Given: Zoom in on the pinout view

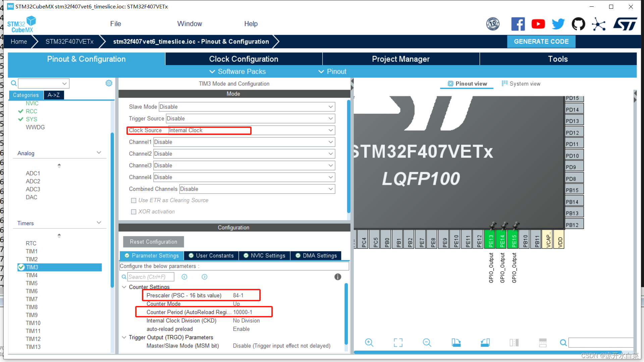Looking at the screenshot, I should click(x=369, y=343).
